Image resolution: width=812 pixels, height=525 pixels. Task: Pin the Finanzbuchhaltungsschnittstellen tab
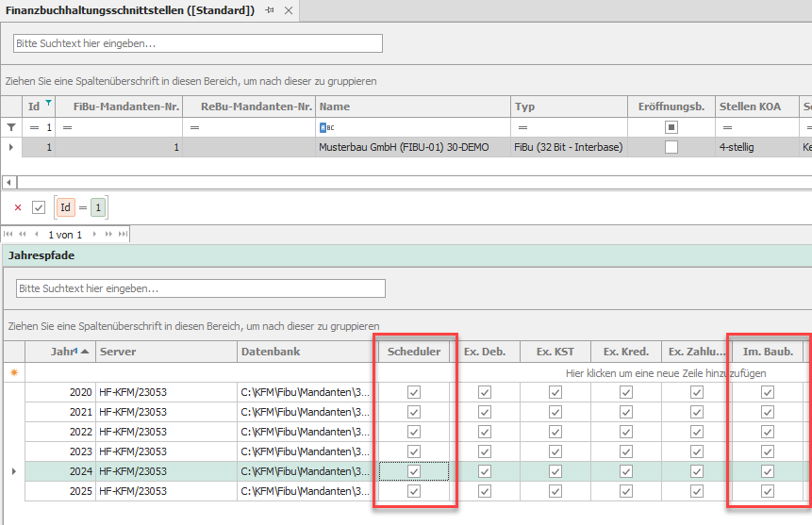coord(270,10)
